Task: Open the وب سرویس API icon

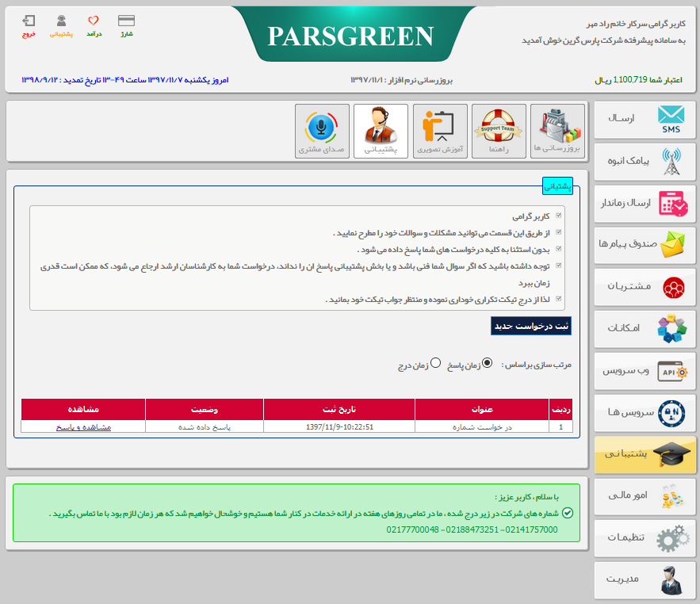Action: click(x=644, y=371)
